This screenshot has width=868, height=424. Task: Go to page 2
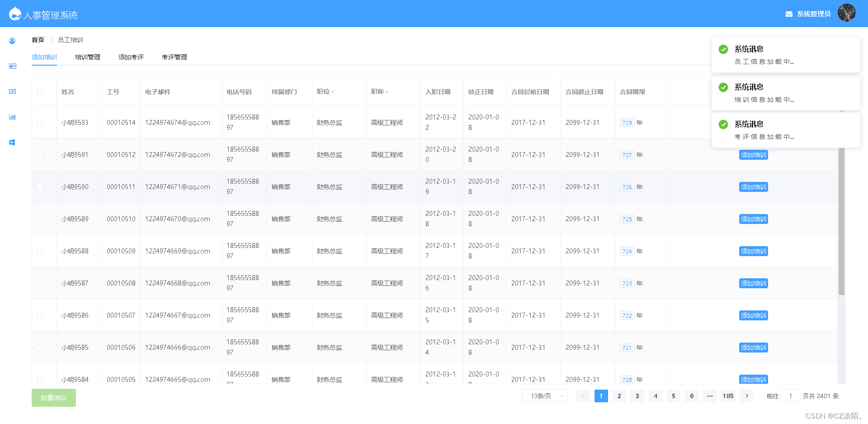click(x=619, y=396)
